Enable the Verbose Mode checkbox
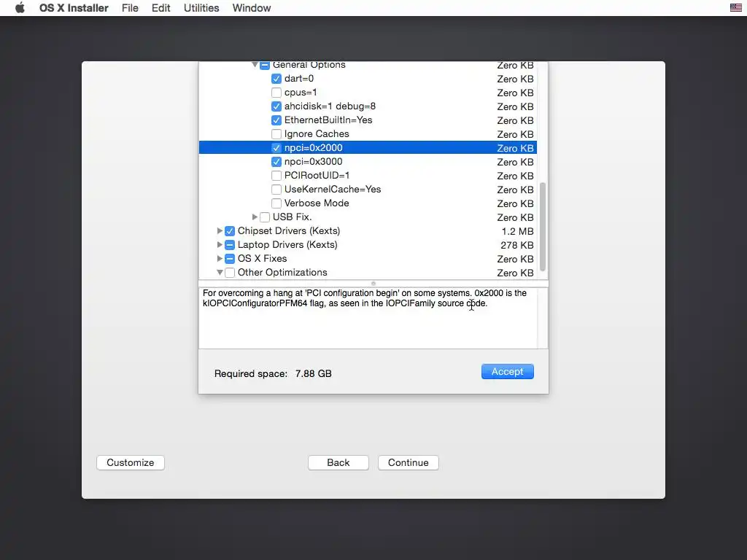 276,203
